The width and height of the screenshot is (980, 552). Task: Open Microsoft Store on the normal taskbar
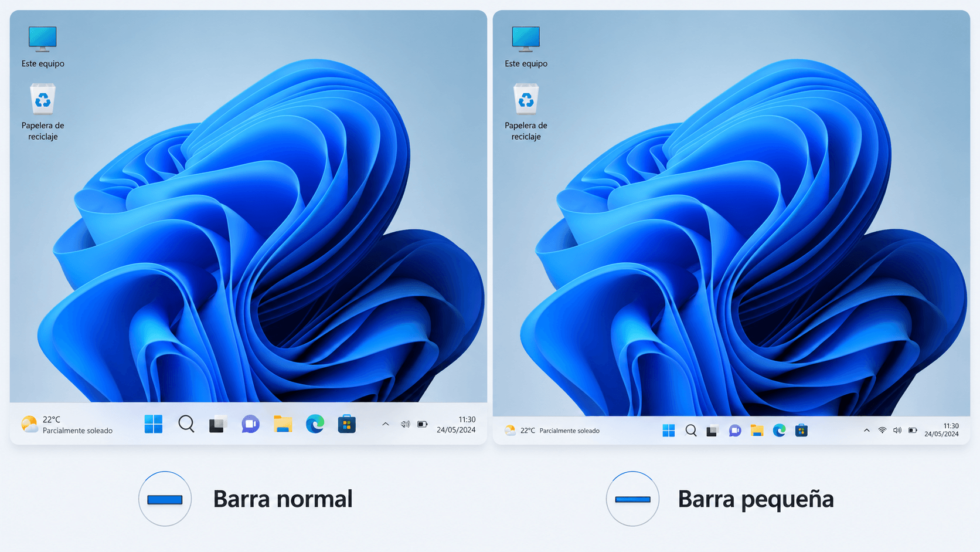[x=347, y=424]
